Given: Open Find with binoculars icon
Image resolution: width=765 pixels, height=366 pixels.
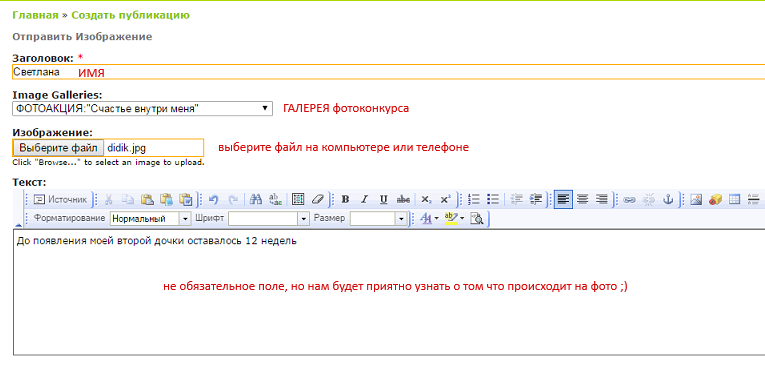Looking at the screenshot, I should 256,199.
